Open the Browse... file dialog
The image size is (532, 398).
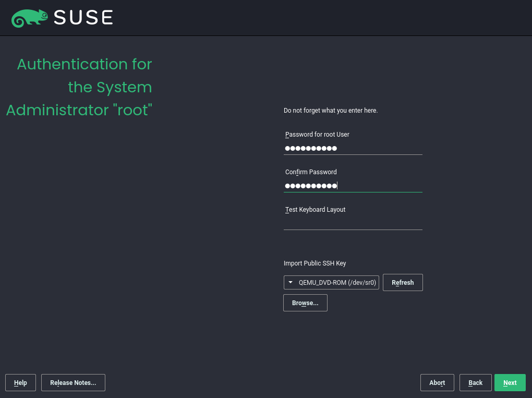click(x=305, y=303)
